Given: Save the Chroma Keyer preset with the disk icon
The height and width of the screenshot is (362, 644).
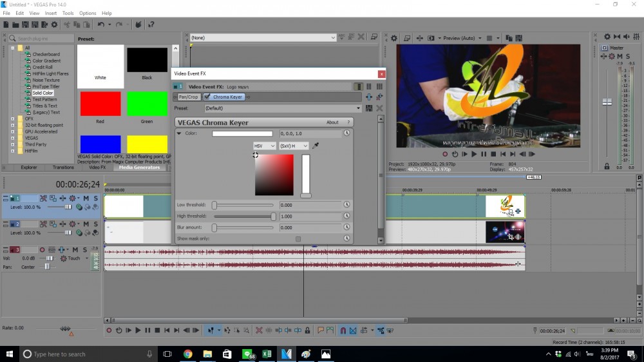Looking at the screenshot, I should (x=369, y=108).
